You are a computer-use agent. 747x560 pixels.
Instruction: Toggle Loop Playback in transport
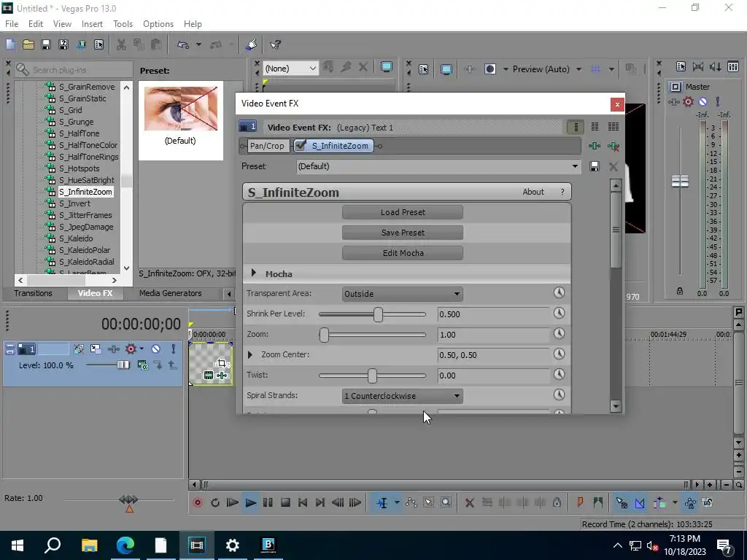(x=215, y=502)
